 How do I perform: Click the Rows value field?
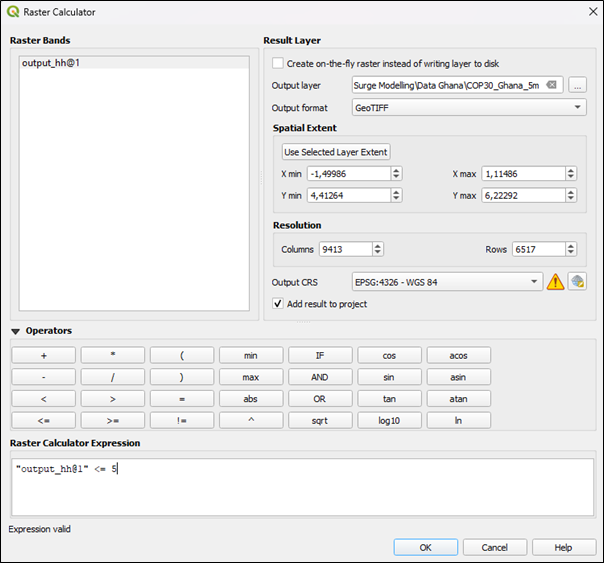pyautogui.click(x=539, y=249)
